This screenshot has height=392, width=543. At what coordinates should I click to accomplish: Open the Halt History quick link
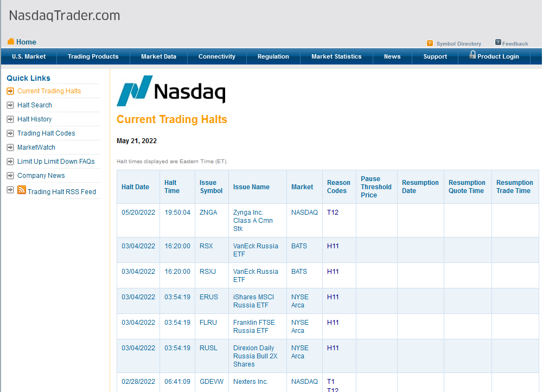point(35,119)
